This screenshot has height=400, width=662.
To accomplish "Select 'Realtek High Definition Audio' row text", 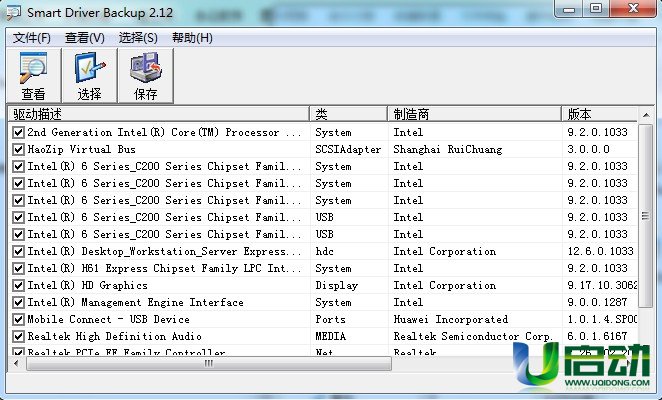I will pyautogui.click(x=114, y=336).
